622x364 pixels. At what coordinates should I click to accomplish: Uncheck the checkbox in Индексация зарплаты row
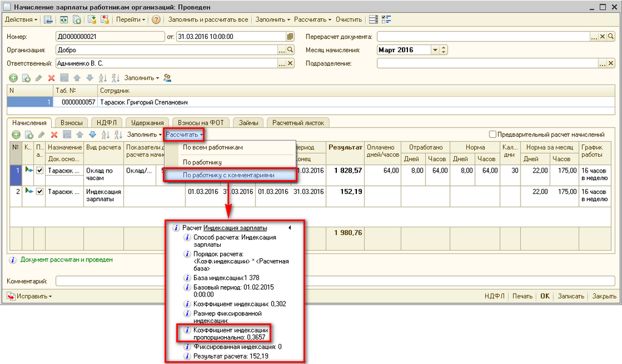(x=40, y=191)
